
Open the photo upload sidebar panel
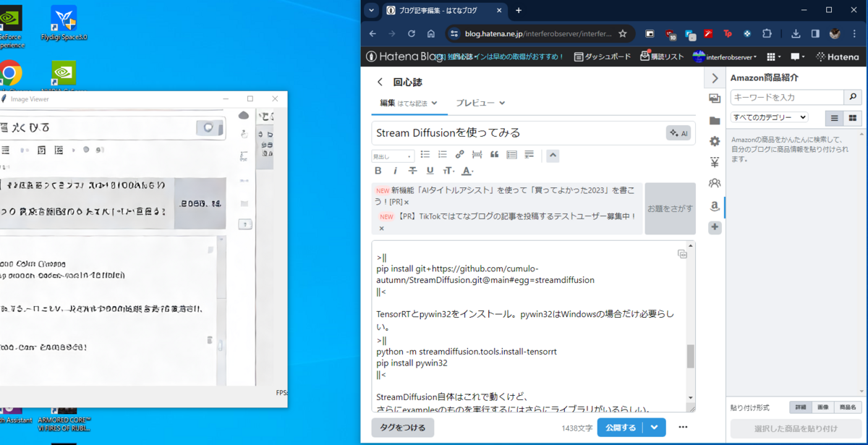[715, 99]
